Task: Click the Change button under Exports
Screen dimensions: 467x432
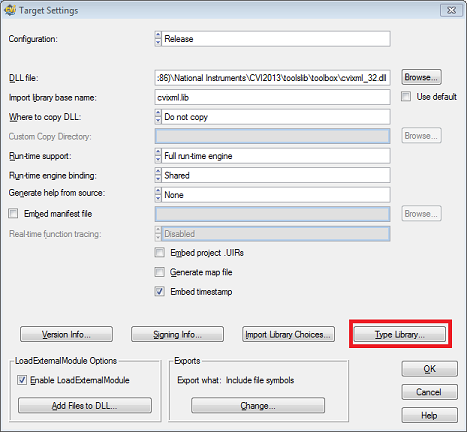Action: tap(258, 405)
